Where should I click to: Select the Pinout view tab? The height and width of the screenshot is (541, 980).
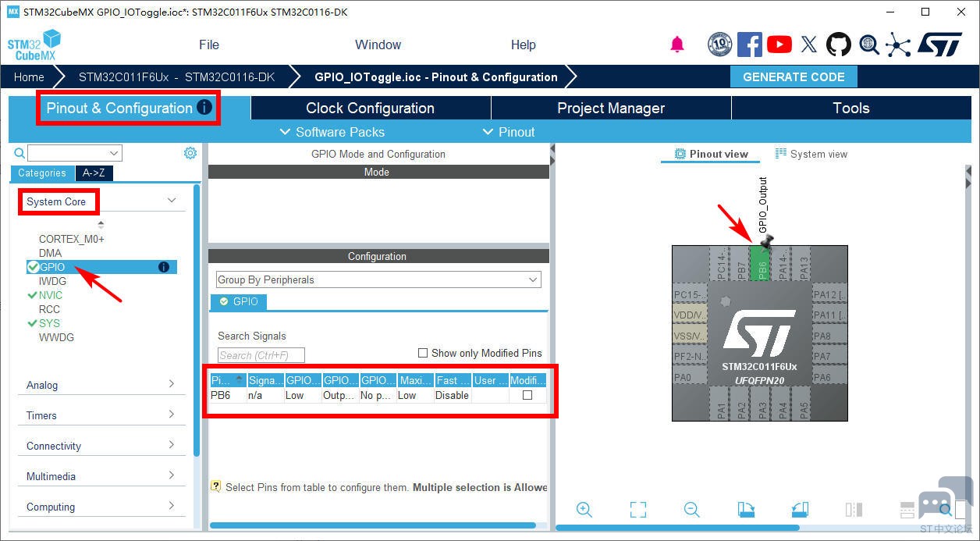click(x=712, y=154)
